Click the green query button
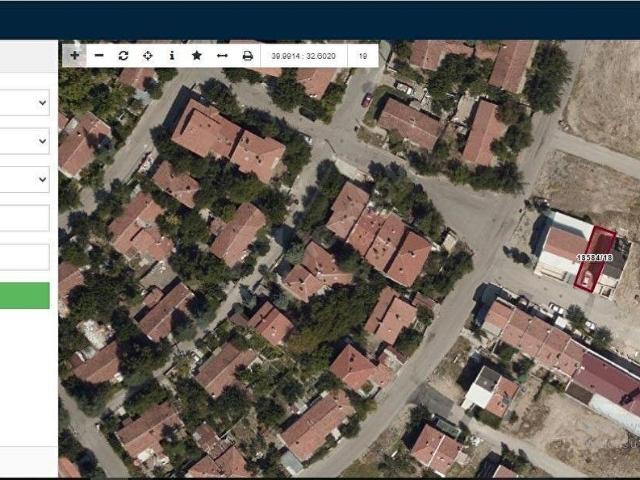Screen dimensions: 640x480 point(24,296)
